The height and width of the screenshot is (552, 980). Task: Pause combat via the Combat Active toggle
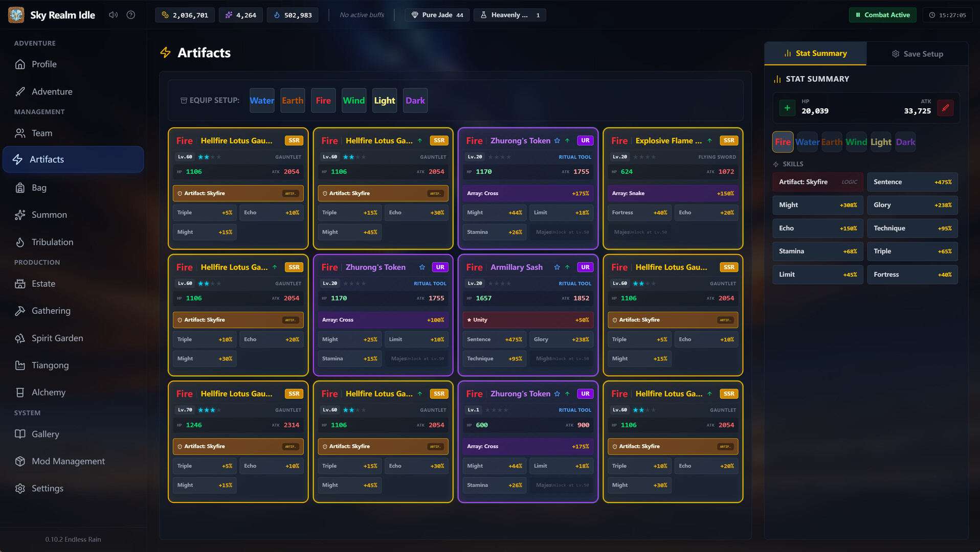[882, 15]
